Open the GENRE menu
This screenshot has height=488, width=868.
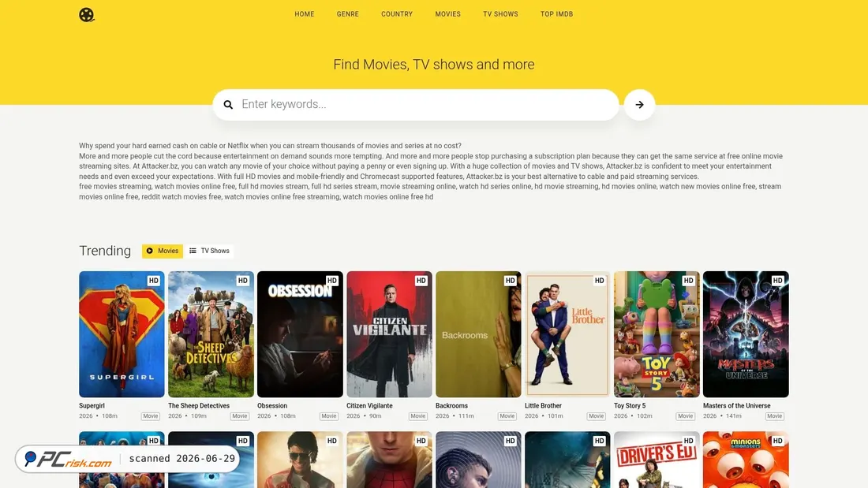pos(348,14)
